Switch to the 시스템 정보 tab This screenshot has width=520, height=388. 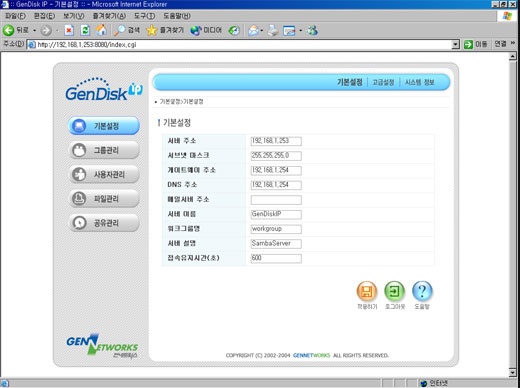[x=419, y=82]
